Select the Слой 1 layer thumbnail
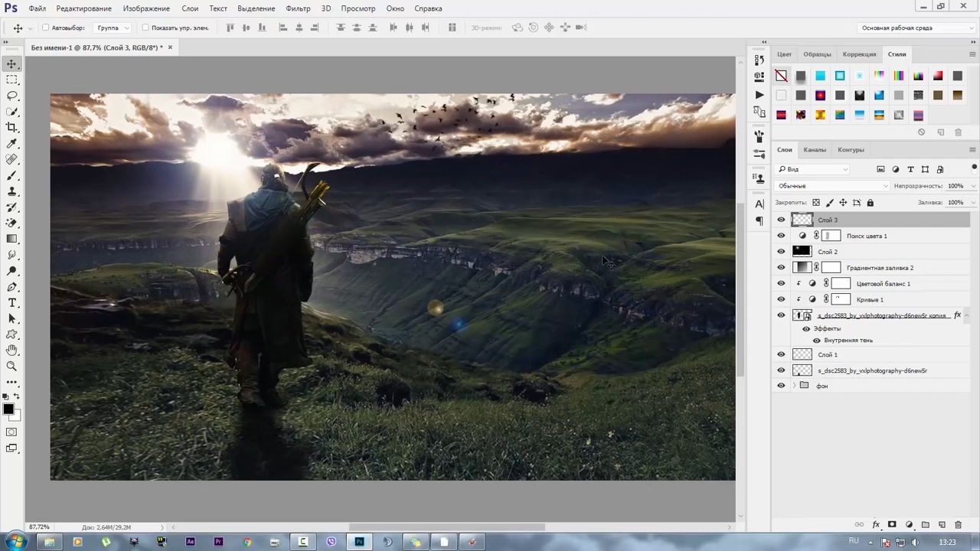Viewport: 980px width, 551px height. coord(802,354)
